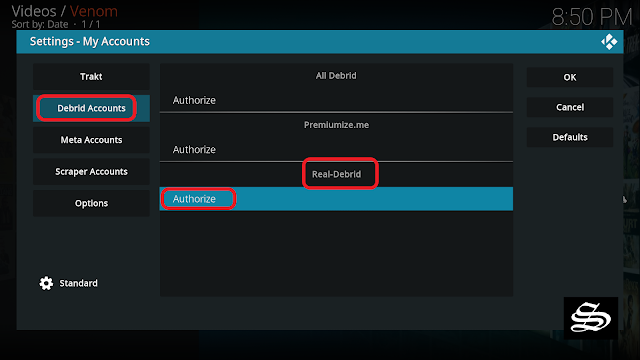Click the Venom breadcrumb text
This screenshot has width=640, height=360.
tap(93, 11)
